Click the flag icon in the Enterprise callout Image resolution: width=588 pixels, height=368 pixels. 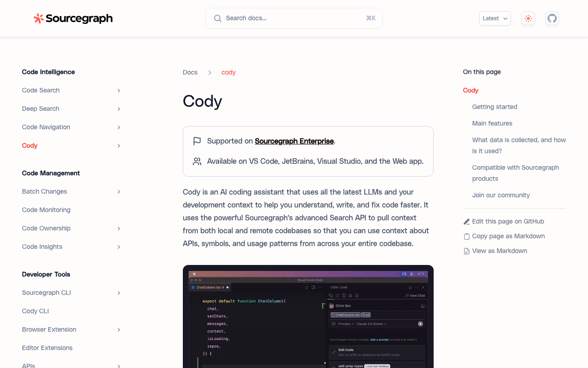pyautogui.click(x=197, y=141)
